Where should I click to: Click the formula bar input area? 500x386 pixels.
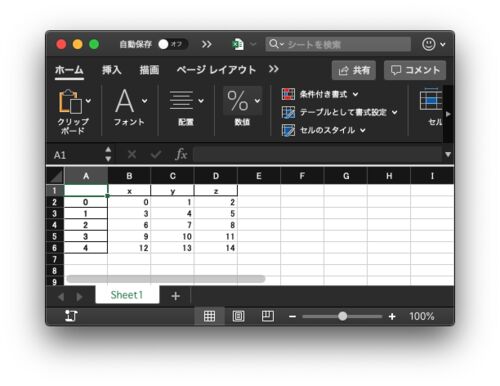[x=318, y=155]
